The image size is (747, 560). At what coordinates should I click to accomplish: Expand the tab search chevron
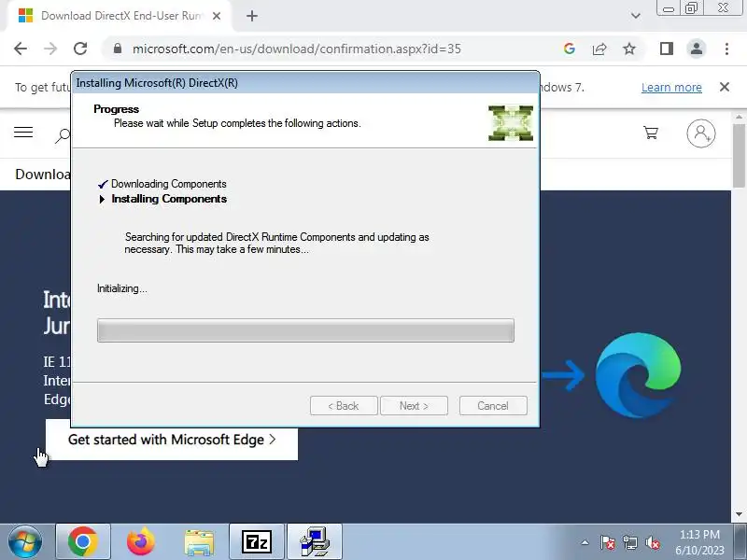point(636,16)
